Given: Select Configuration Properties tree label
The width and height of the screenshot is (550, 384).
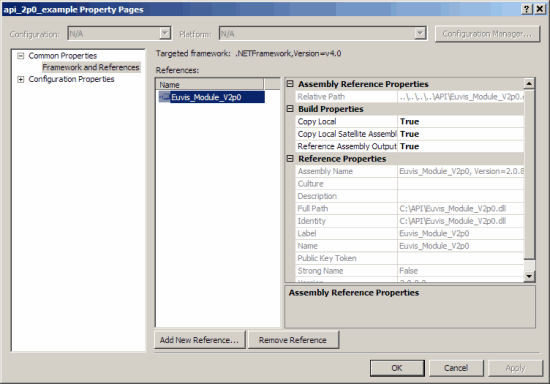Looking at the screenshot, I should [x=71, y=79].
